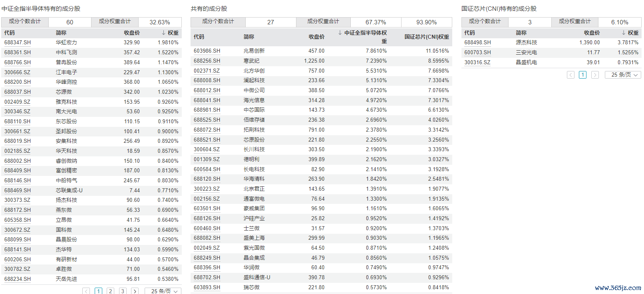The height and width of the screenshot is (294, 644).
Task: Open stock code link 300666.SZ
Action: click(17, 72)
